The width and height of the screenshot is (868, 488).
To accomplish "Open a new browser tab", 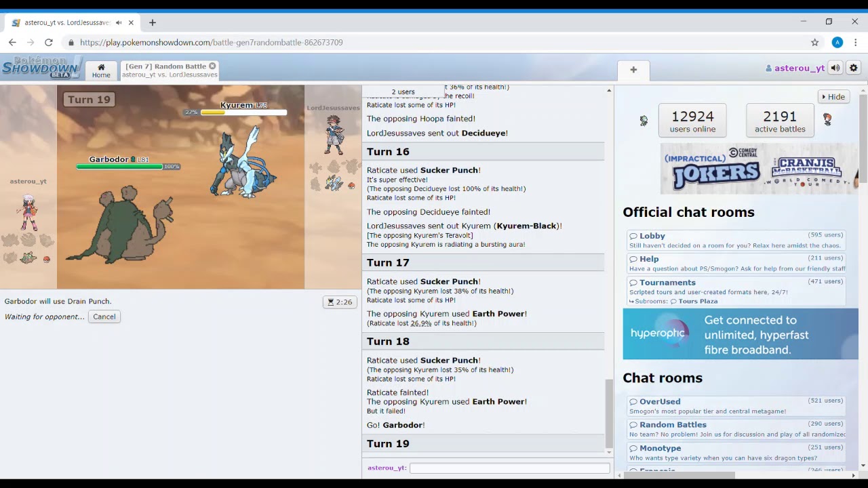I will click(153, 22).
